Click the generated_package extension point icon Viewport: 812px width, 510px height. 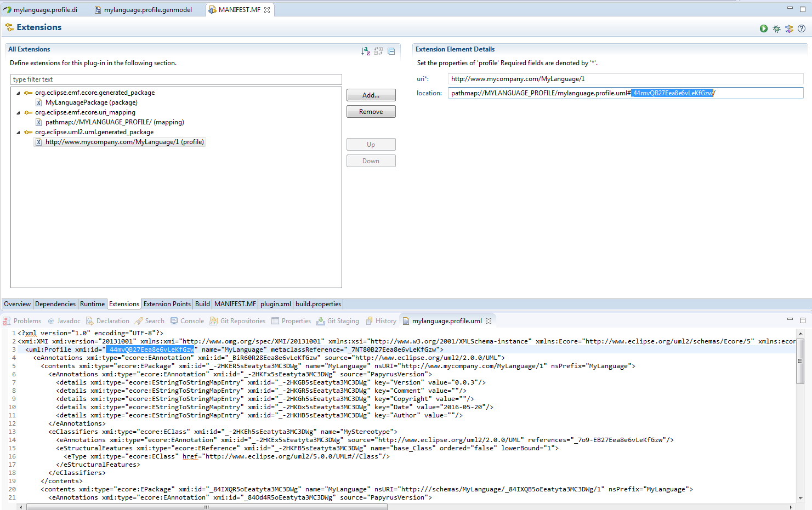tap(28, 93)
